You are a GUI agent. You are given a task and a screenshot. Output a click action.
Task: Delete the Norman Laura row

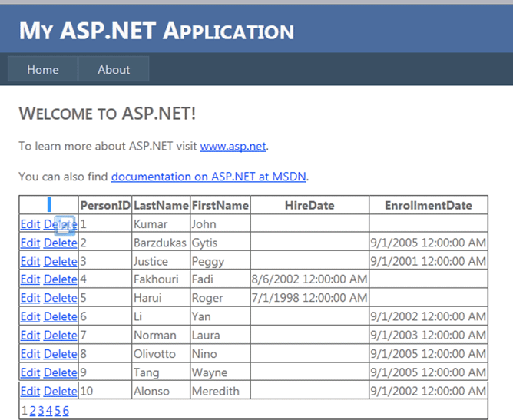tap(60, 335)
